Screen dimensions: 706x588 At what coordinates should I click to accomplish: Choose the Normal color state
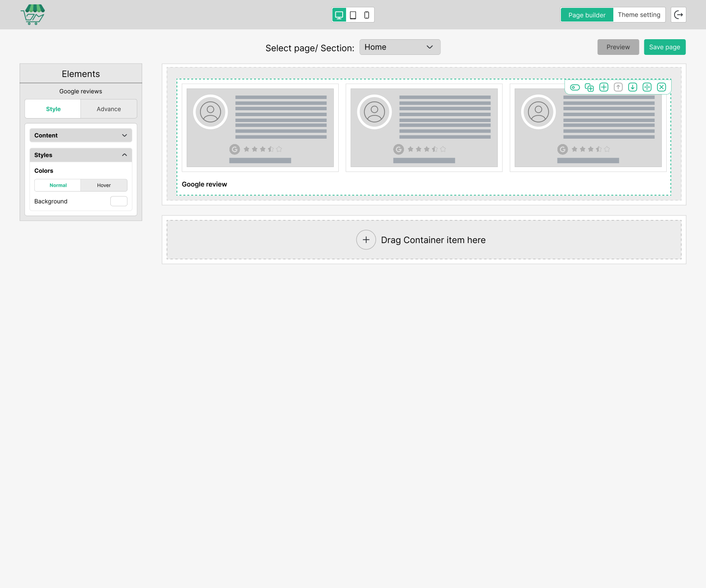pos(58,185)
